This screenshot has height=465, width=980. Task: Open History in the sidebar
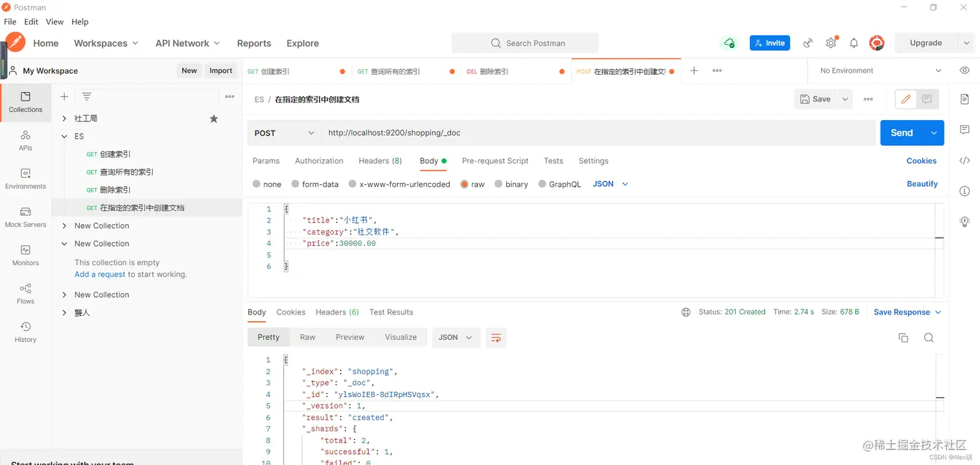[25, 331]
